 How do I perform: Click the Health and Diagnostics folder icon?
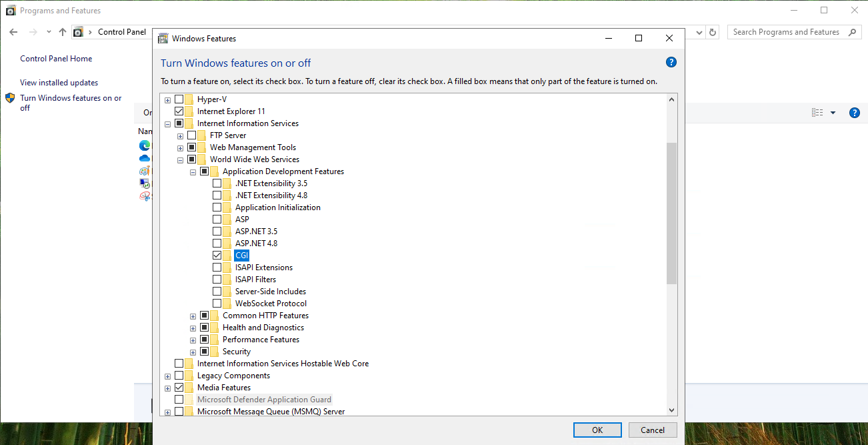pos(215,328)
